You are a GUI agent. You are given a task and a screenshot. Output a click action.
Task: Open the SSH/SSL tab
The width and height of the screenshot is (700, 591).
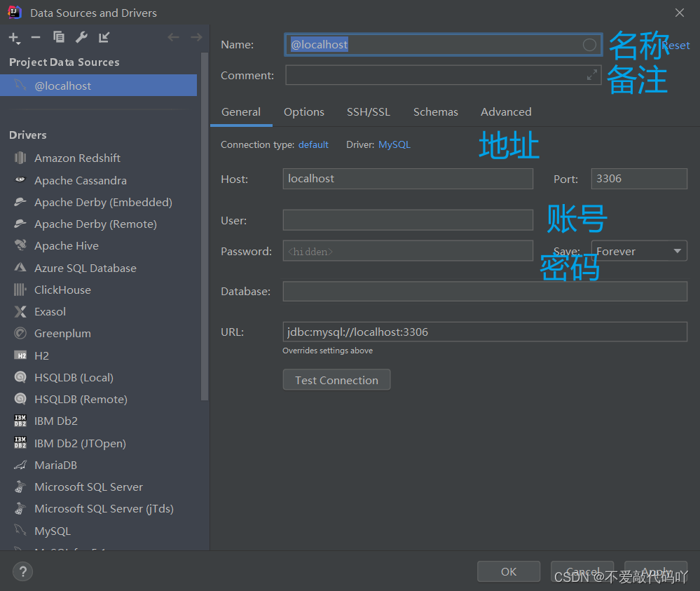tap(369, 112)
